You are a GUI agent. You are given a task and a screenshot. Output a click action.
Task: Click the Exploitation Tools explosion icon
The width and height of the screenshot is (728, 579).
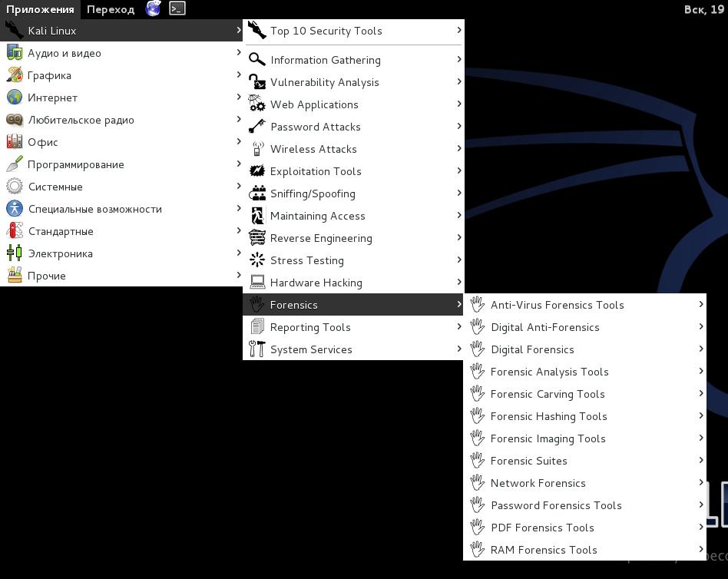coord(256,171)
